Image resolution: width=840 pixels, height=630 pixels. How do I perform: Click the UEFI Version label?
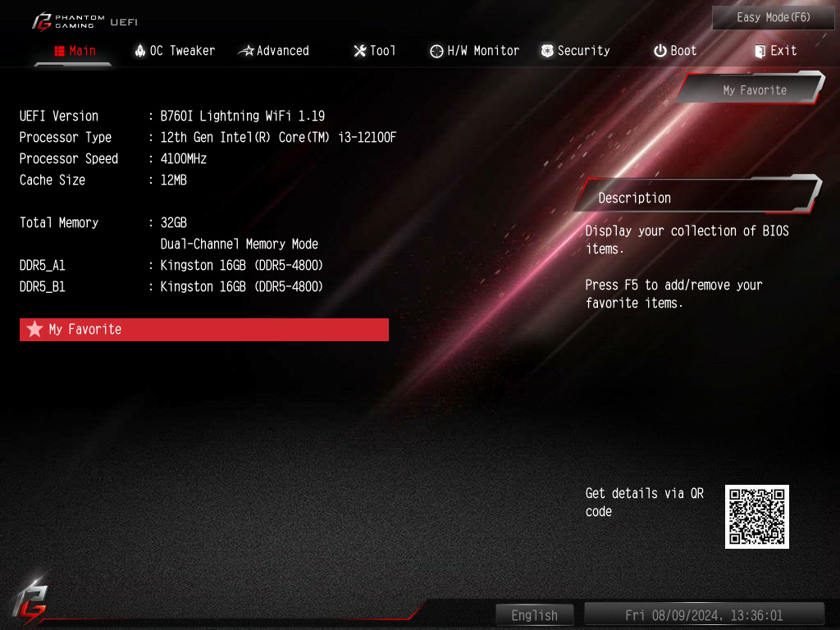[x=59, y=116]
